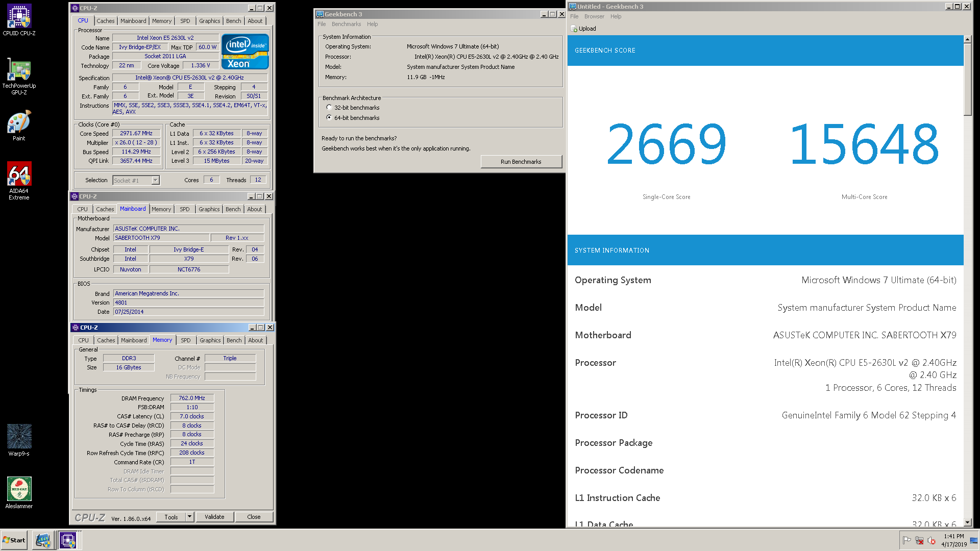Viewport: 980px width, 551px height.
Task: Select Memory tab in mainboard CPU-Z window
Action: point(161,209)
